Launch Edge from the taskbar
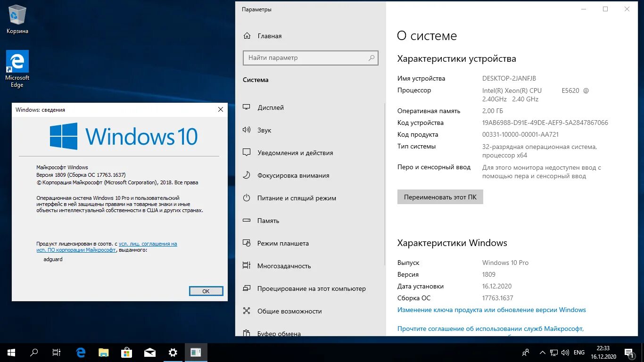The height and width of the screenshot is (362, 644). point(81,353)
